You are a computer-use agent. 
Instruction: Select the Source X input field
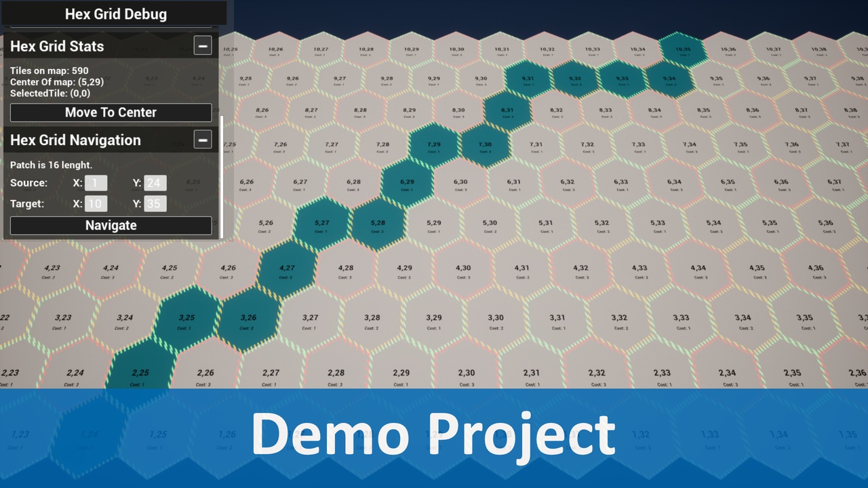[96, 183]
